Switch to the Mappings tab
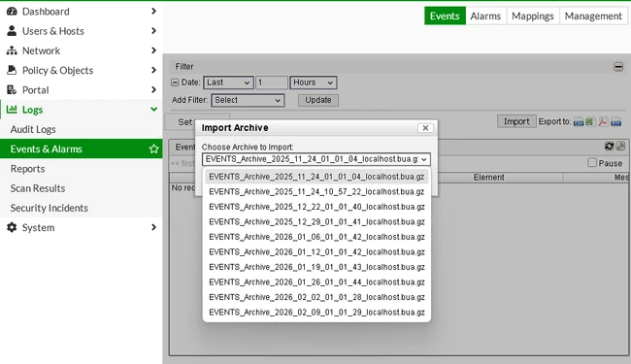The image size is (631, 364). pos(533,16)
